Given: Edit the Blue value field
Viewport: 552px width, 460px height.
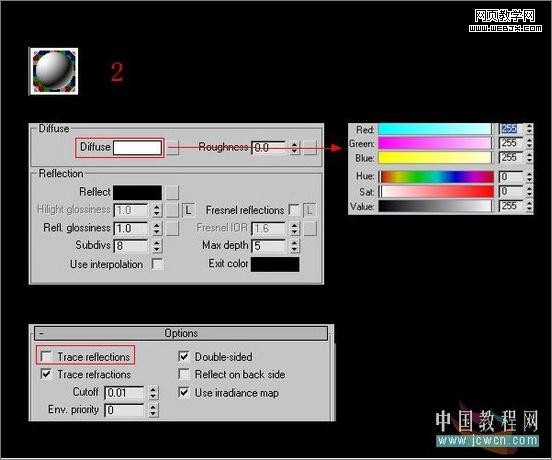Looking at the screenshot, I should click(511, 157).
